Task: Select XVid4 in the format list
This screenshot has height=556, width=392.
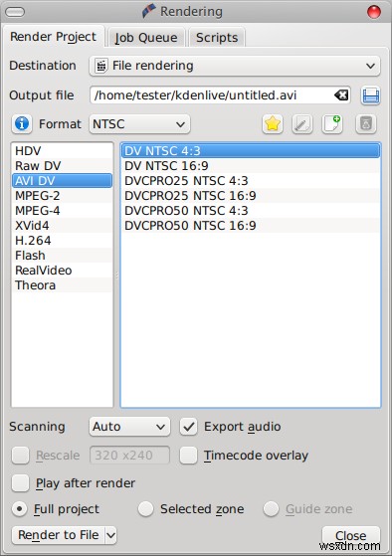Action: [62, 226]
